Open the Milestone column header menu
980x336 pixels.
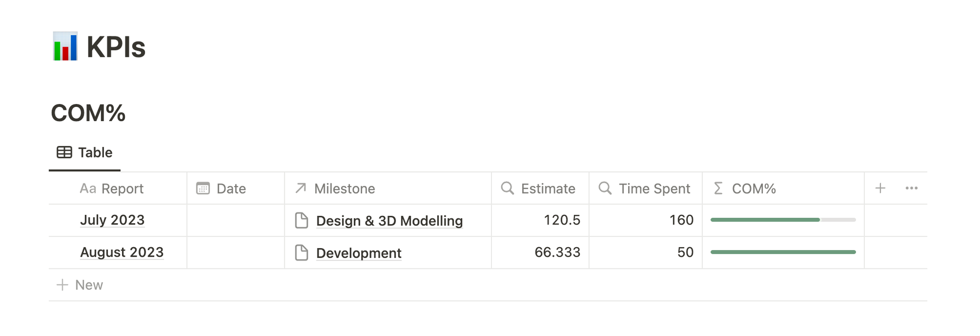(344, 189)
